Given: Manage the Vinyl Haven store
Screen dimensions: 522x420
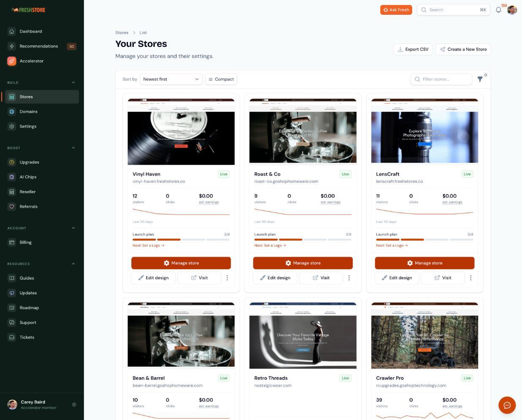Looking at the screenshot, I should 181,263.
